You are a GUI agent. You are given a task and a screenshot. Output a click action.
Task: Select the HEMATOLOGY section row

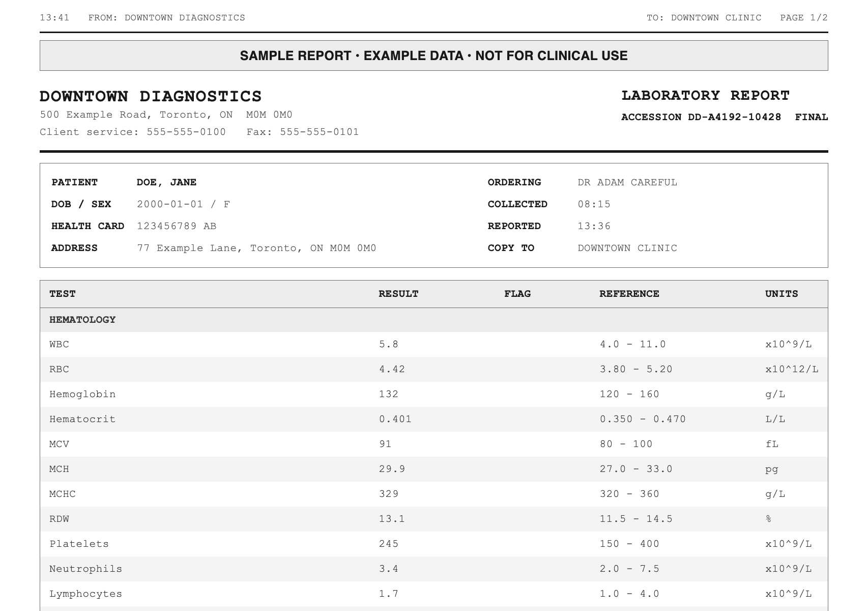coord(434,320)
